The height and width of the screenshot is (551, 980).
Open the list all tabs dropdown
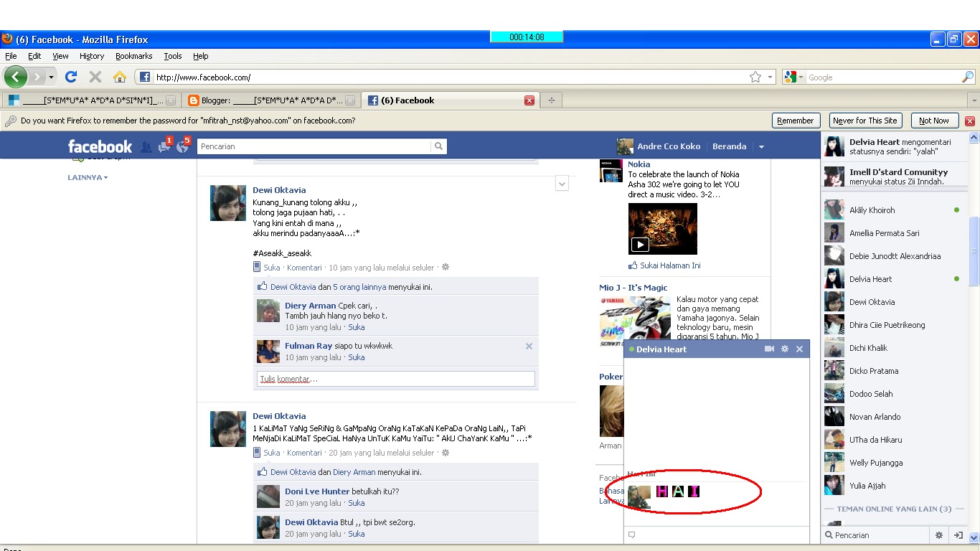tap(974, 100)
